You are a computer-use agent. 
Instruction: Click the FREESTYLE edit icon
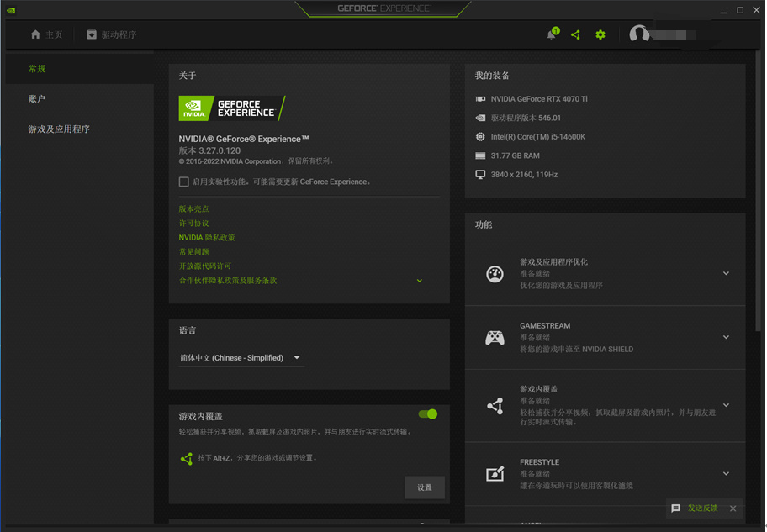495,473
